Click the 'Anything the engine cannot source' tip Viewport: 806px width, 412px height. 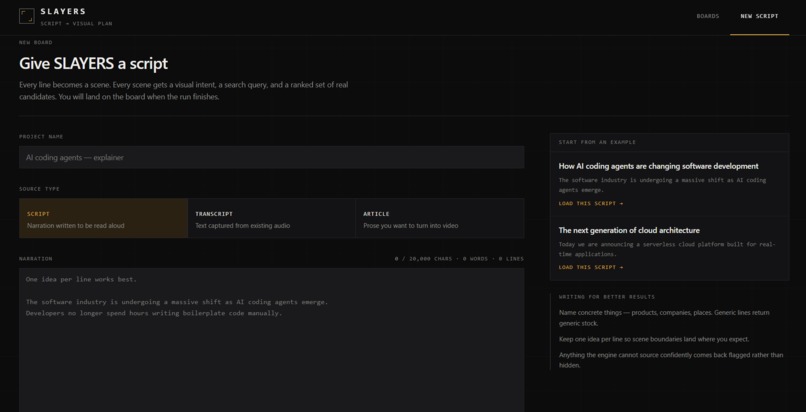click(x=671, y=360)
